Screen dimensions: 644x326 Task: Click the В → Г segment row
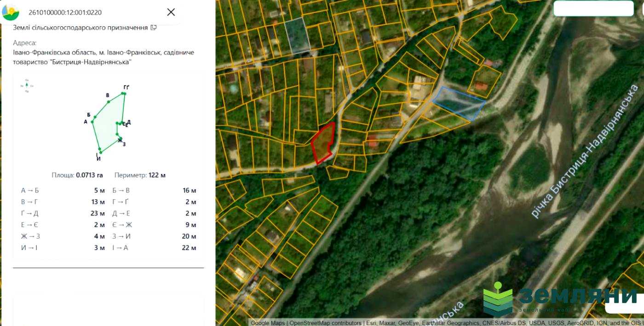(63, 202)
